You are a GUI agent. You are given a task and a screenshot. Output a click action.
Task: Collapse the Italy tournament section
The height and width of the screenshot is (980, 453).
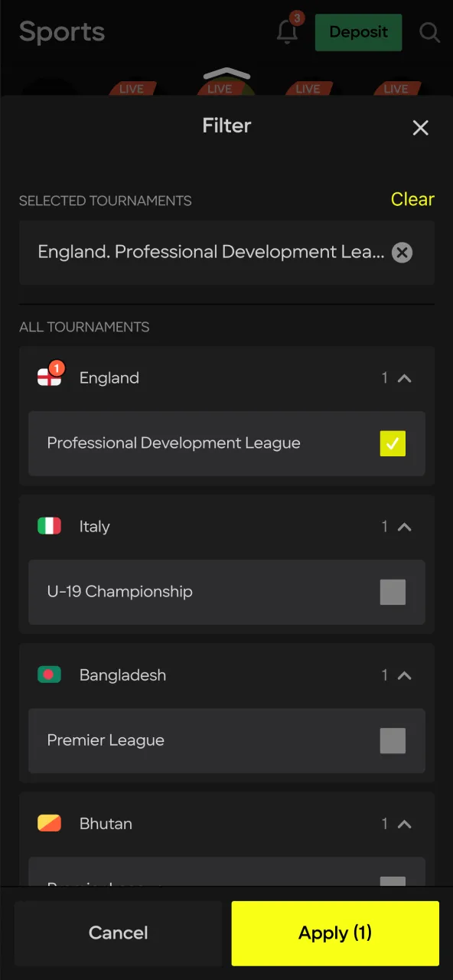point(406,526)
